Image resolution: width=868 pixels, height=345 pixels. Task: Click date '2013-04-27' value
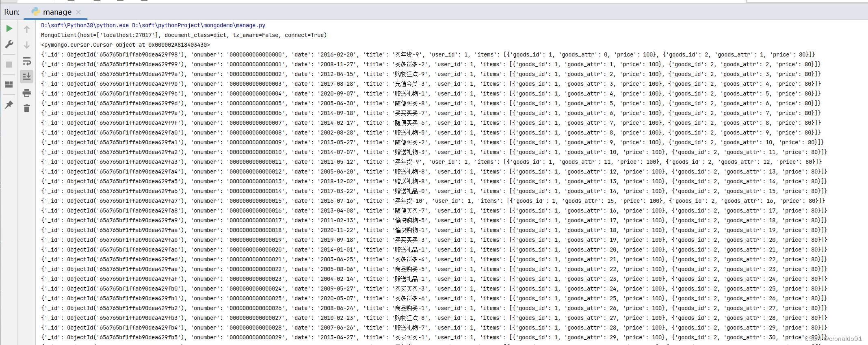coord(336,337)
